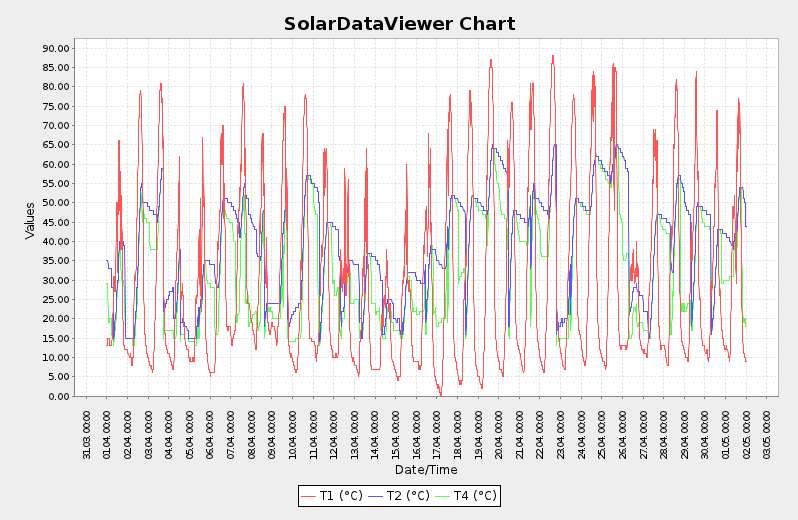Select the 17.04. 00:00 date tick label
Screen dimensions: 798x520
tap(437, 428)
